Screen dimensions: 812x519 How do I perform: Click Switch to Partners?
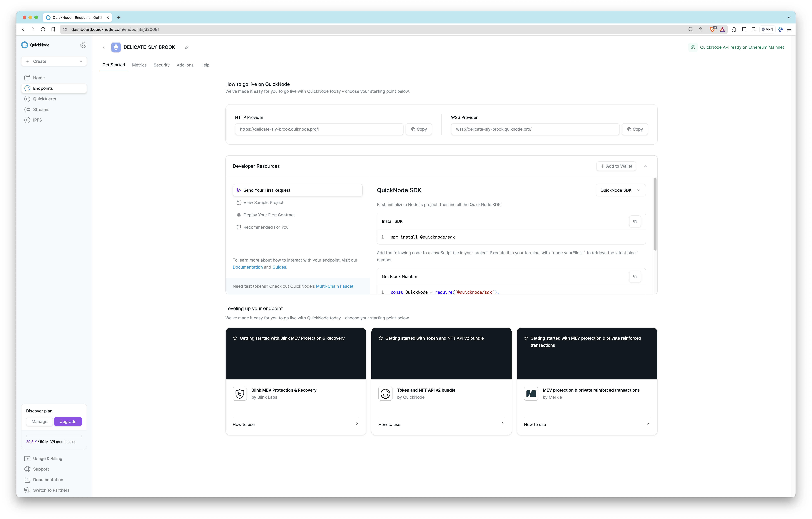pyautogui.click(x=54, y=490)
